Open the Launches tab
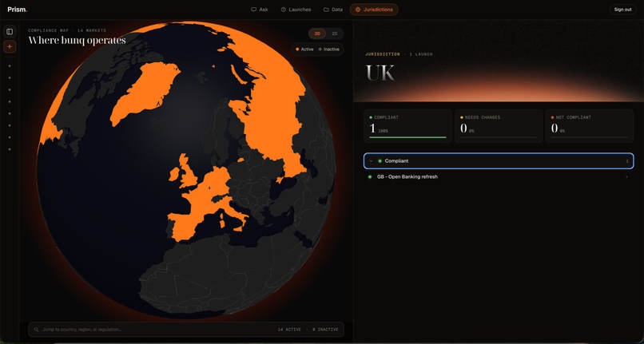The width and height of the screenshot is (644, 344). 296,10
